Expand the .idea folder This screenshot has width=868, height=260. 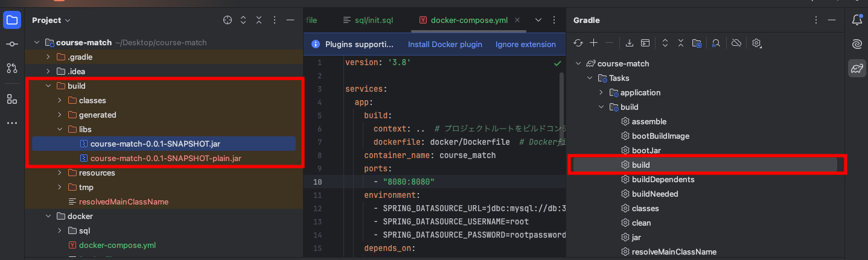[x=48, y=72]
